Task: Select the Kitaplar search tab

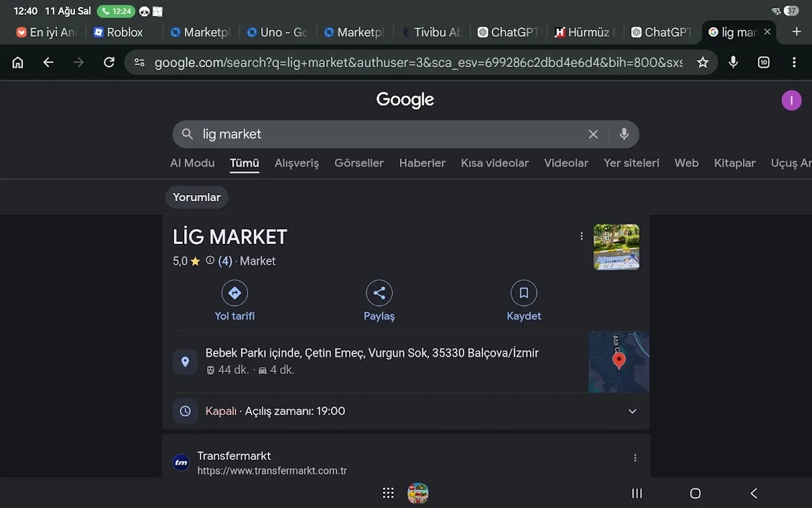Action: click(x=735, y=163)
